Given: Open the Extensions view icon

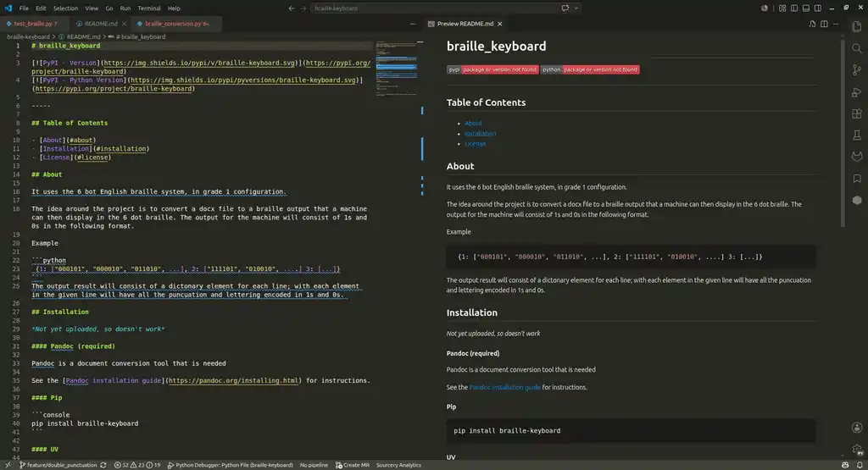Looking at the screenshot, I should coord(857,113).
